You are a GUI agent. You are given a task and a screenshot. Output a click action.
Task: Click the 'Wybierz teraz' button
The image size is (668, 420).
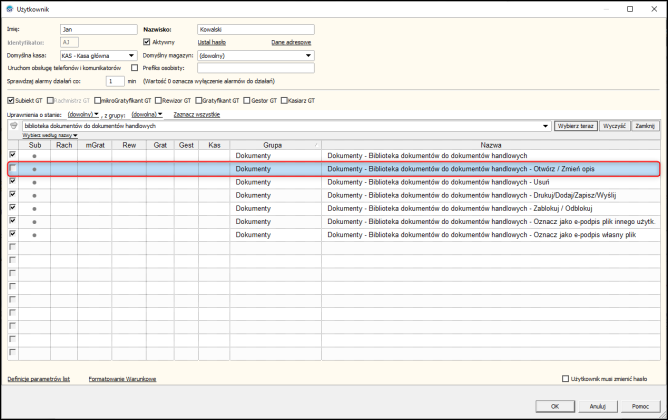click(576, 126)
